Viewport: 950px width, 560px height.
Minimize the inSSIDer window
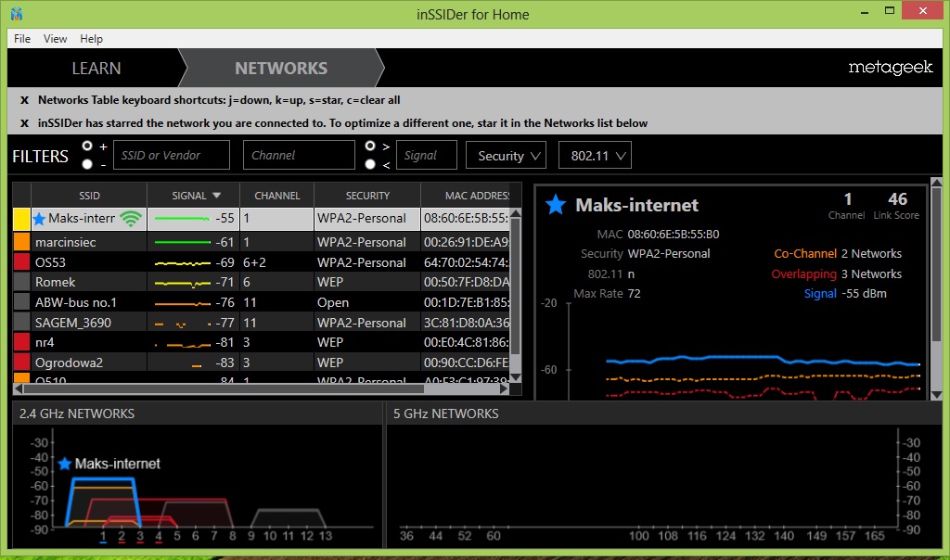point(865,11)
